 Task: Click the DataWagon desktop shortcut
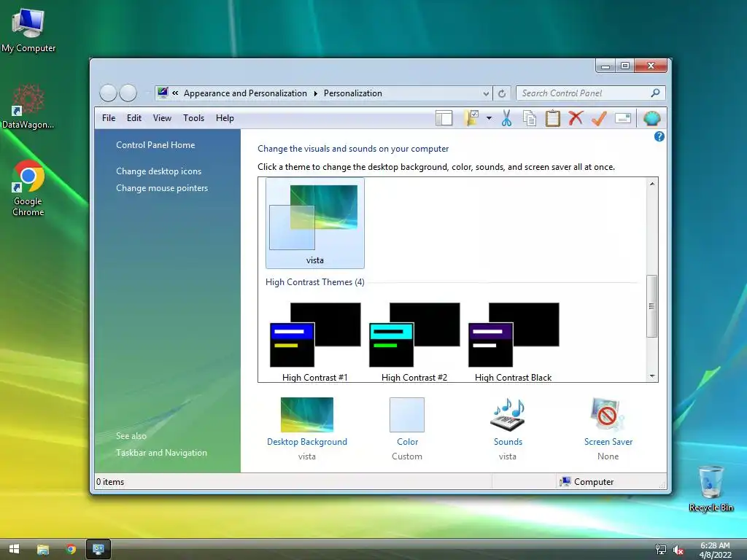pyautogui.click(x=28, y=106)
